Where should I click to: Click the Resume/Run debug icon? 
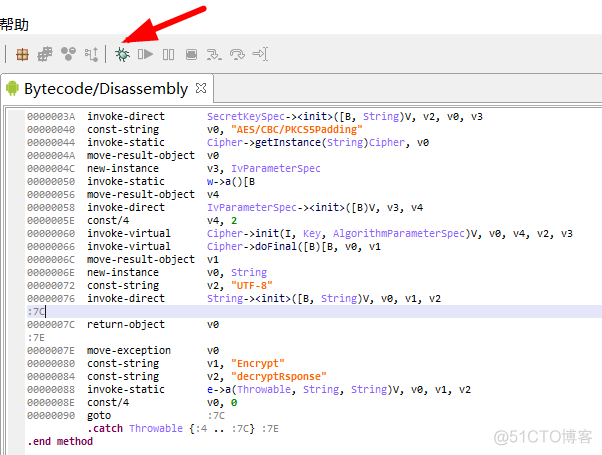[x=145, y=54]
